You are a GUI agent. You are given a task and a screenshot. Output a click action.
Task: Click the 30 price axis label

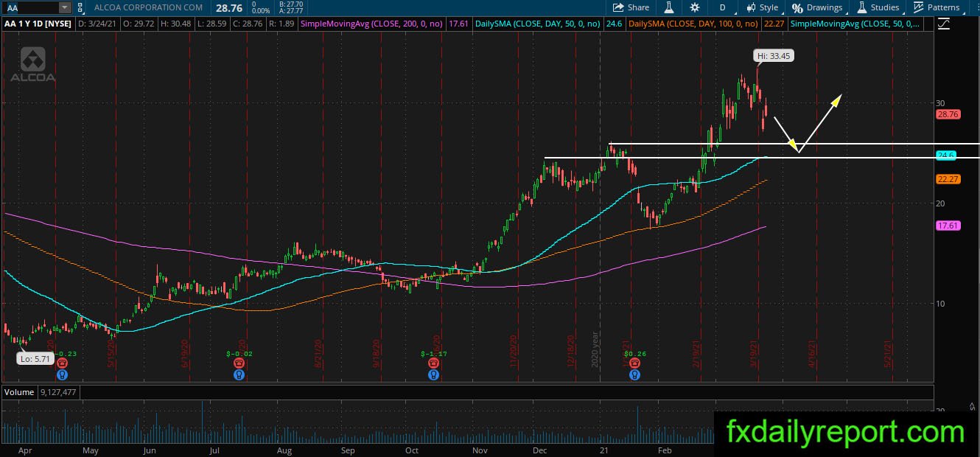[940, 102]
